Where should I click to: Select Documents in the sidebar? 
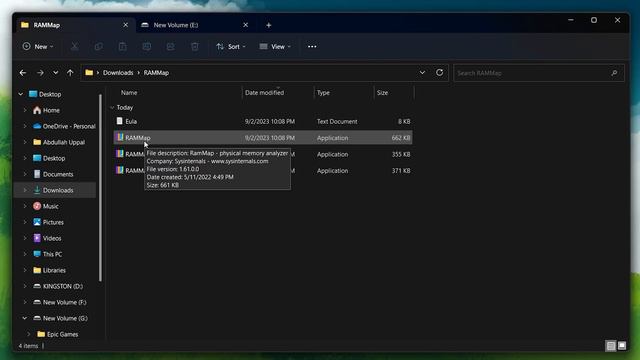pyautogui.click(x=58, y=174)
